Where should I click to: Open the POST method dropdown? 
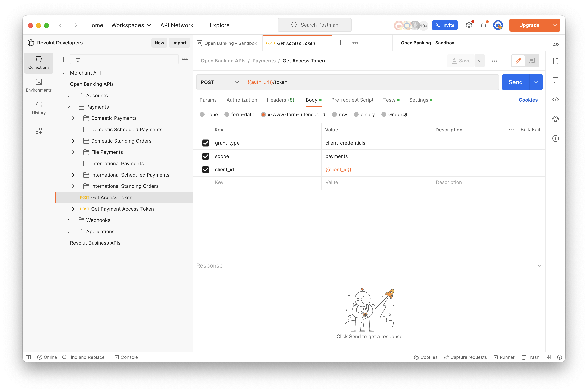(220, 82)
